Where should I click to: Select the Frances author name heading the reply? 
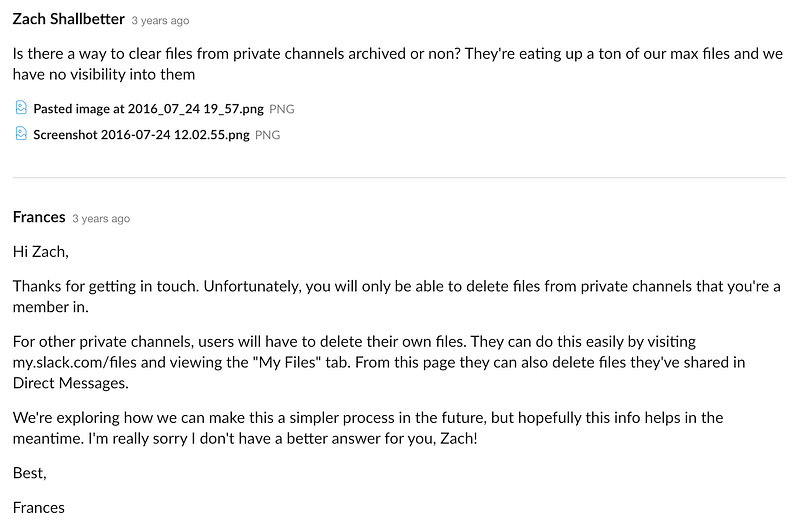[39, 217]
